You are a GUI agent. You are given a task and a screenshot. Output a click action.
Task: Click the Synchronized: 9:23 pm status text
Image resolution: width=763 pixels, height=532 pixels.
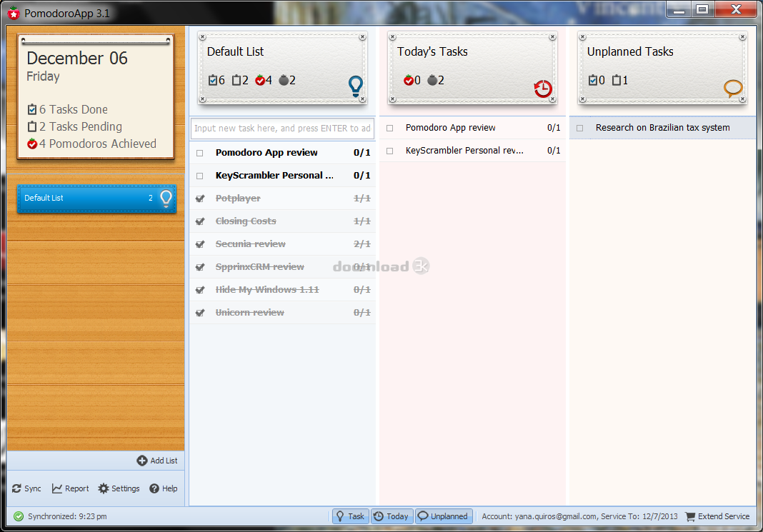pyautogui.click(x=67, y=516)
